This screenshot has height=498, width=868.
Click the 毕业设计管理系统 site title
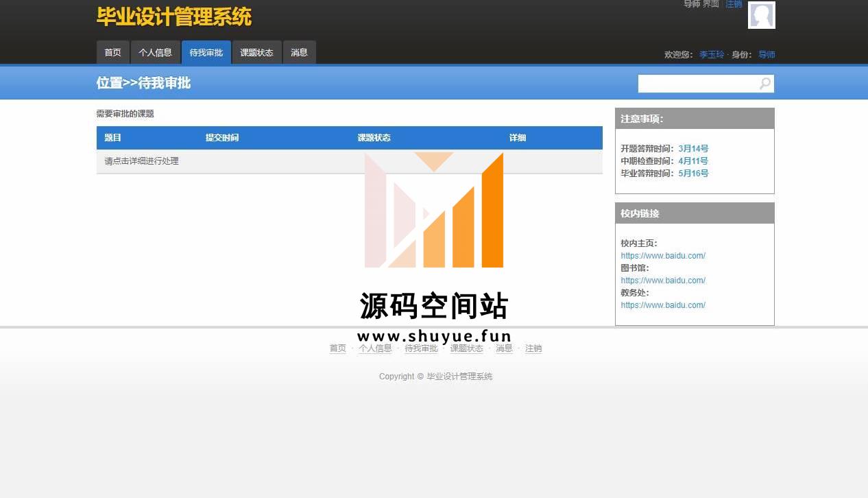[x=174, y=16]
